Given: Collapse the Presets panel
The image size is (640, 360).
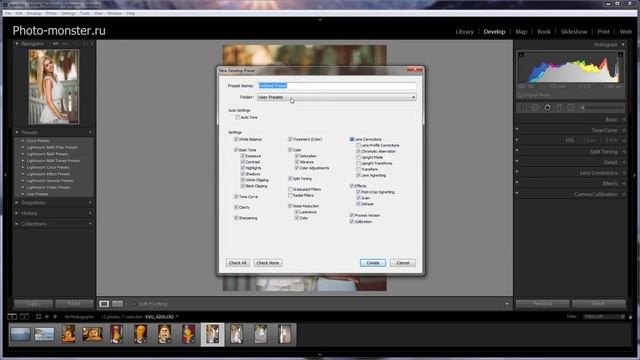Looking at the screenshot, I should click(17, 133).
